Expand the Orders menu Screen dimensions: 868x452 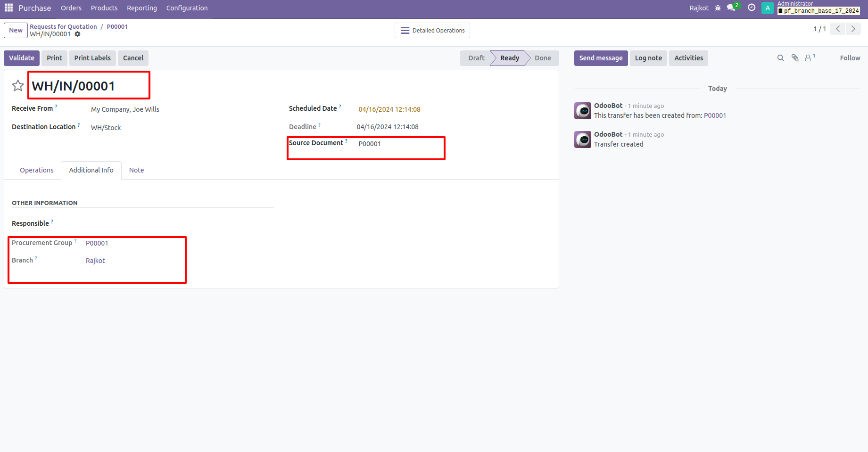point(71,8)
